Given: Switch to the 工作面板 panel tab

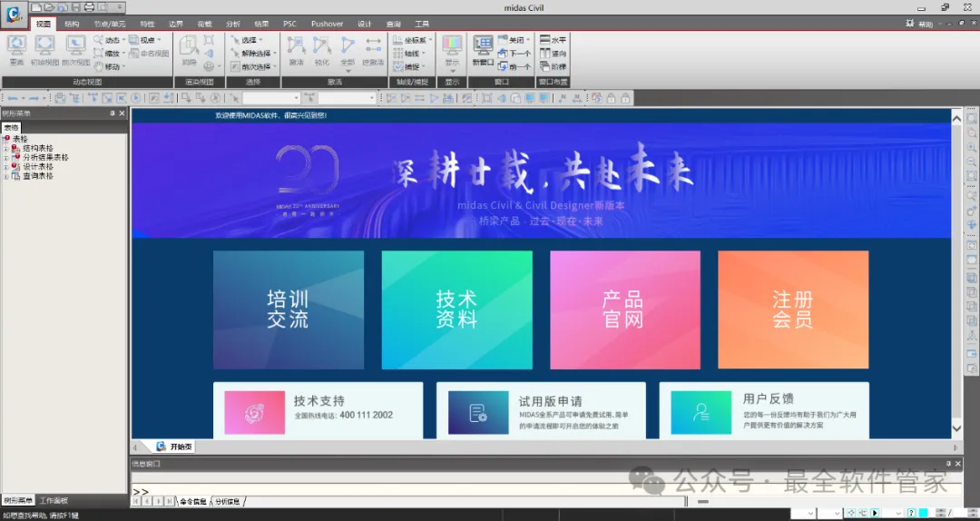Looking at the screenshot, I should click(x=54, y=500).
